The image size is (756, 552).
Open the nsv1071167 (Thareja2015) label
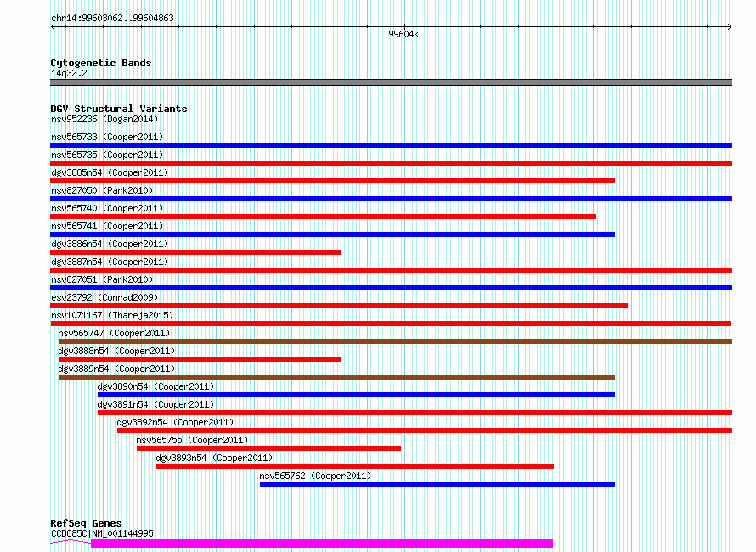[x=112, y=315]
